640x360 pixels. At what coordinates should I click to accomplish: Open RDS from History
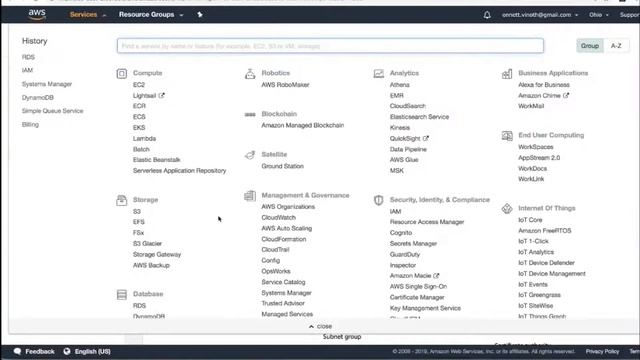coord(28,57)
